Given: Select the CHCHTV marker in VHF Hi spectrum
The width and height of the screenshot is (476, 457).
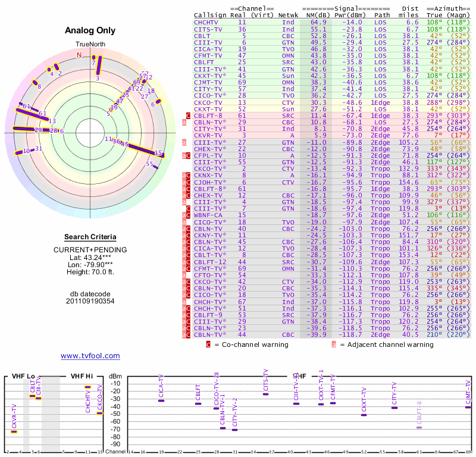Looking at the screenshot, I should point(88,387).
